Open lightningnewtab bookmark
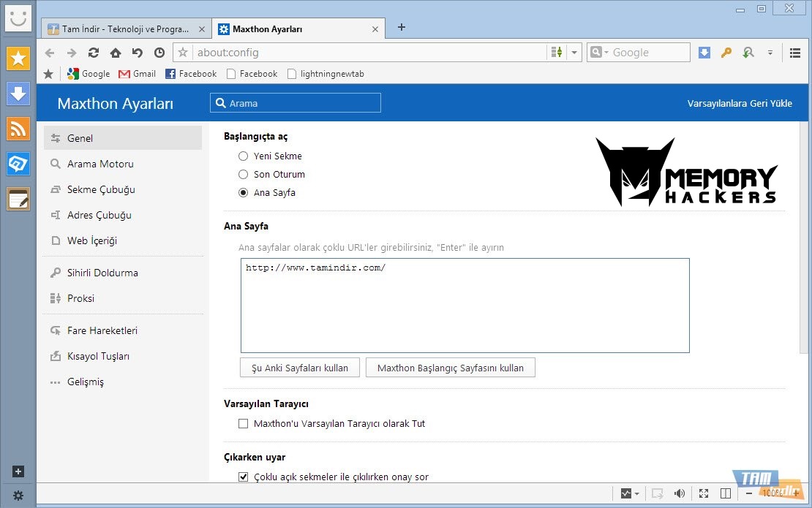The image size is (812, 508). click(326, 74)
